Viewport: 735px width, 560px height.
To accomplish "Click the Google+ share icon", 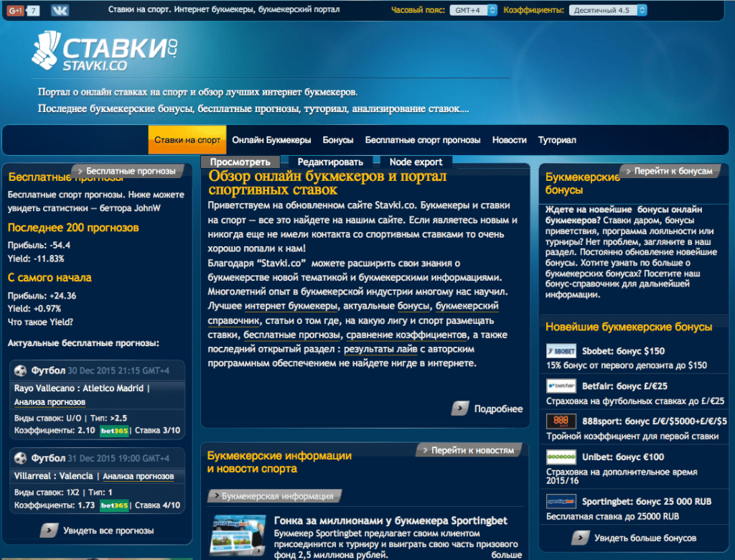I will point(16,11).
